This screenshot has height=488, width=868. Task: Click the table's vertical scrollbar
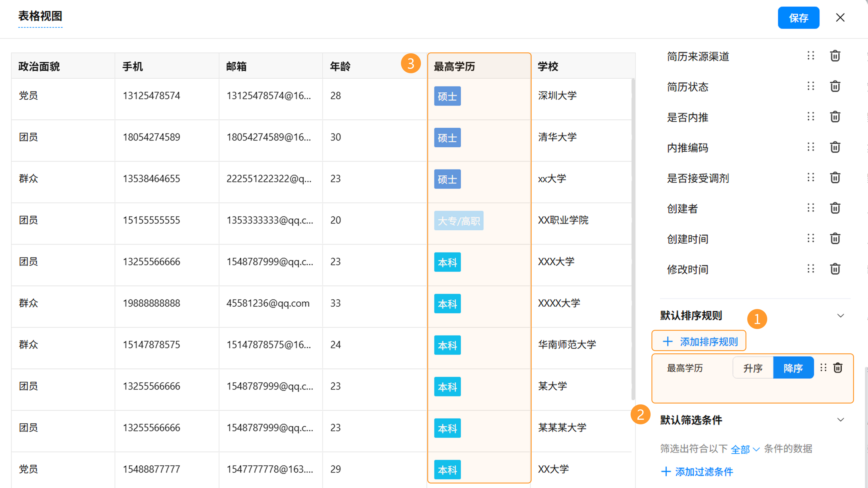tap(633, 236)
